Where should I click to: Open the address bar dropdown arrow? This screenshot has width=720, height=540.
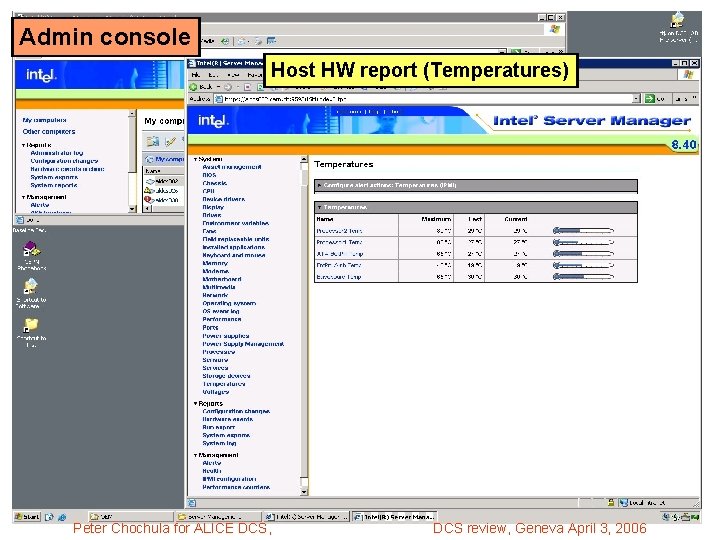coord(636,98)
